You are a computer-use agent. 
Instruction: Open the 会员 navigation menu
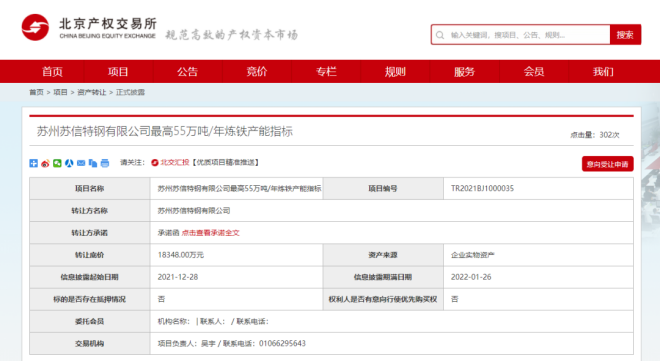pyautogui.click(x=534, y=72)
